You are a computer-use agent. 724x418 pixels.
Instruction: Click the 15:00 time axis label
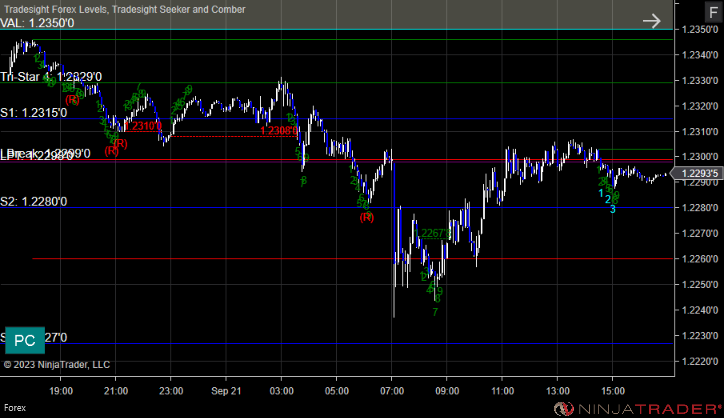(613, 391)
